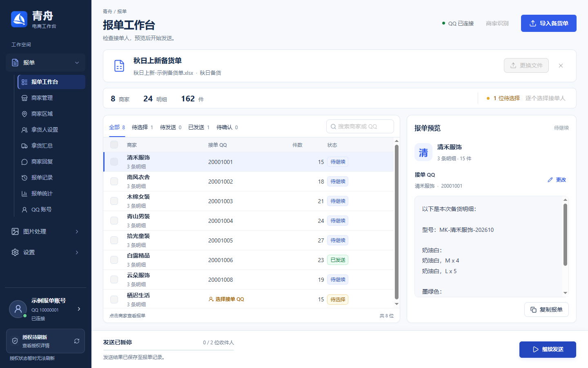Switch to the 待发送 tab

[x=171, y=127]
